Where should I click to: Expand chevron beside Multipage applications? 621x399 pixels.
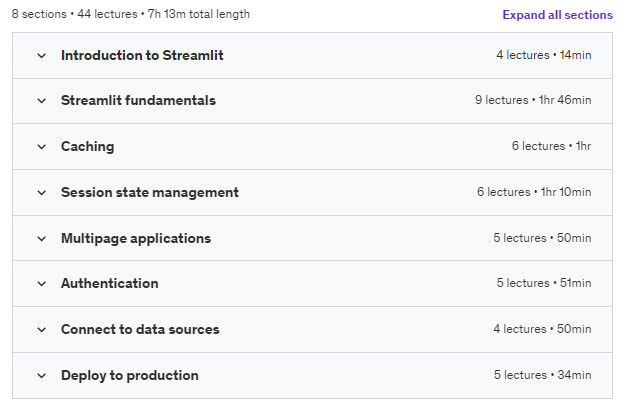(x=42, y=239)
